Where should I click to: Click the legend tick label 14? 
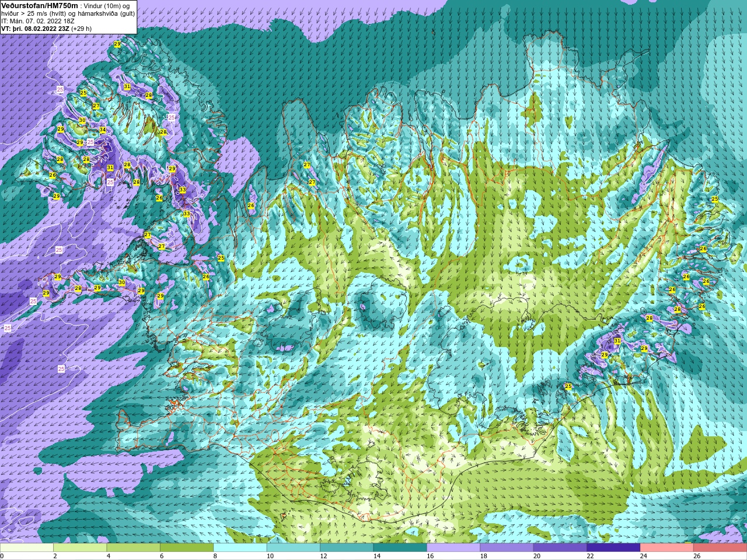click(377, 556)
